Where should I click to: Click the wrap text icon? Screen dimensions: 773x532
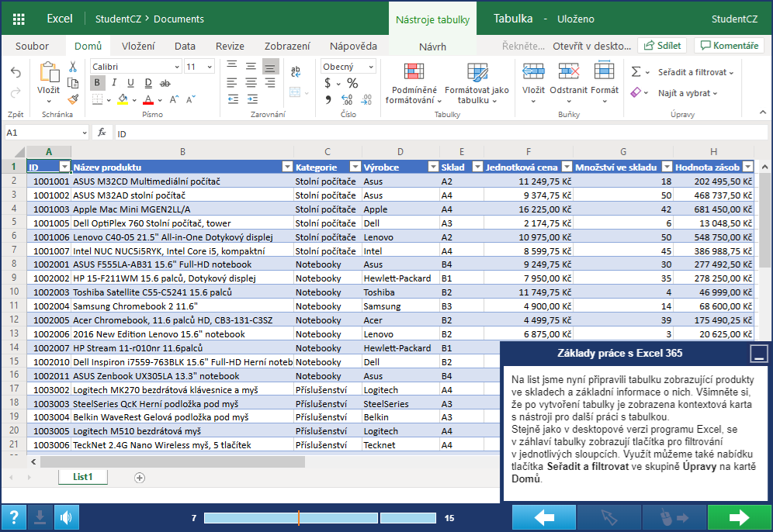(x=296, y=72)
